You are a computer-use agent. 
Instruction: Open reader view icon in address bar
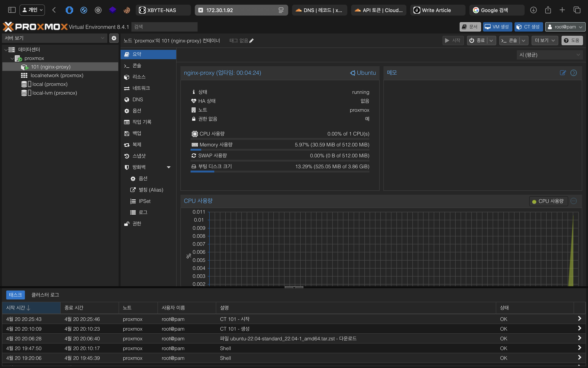[x=281, y=10]
